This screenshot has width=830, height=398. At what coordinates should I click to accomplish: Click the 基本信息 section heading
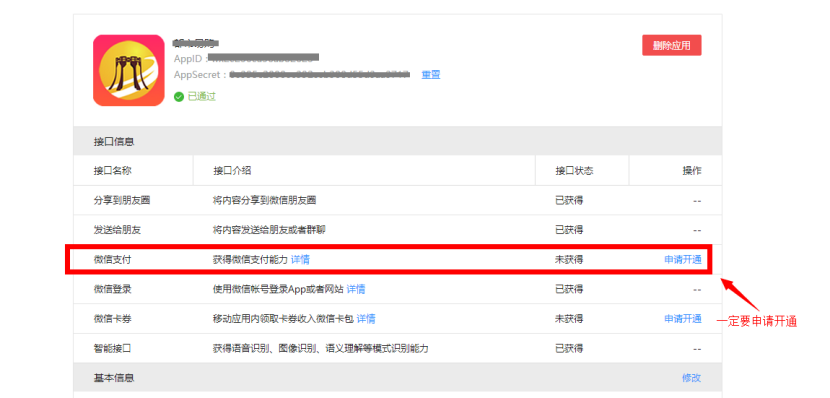[113, 378]
